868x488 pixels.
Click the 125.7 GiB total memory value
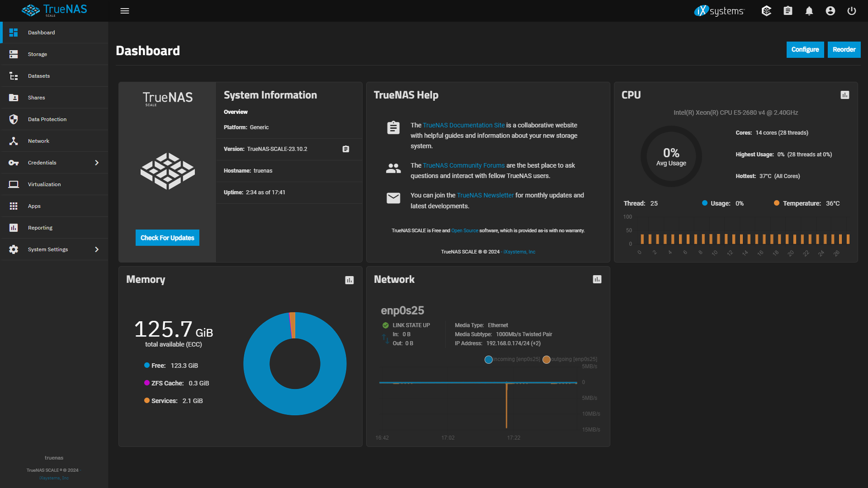click(174, 329)
